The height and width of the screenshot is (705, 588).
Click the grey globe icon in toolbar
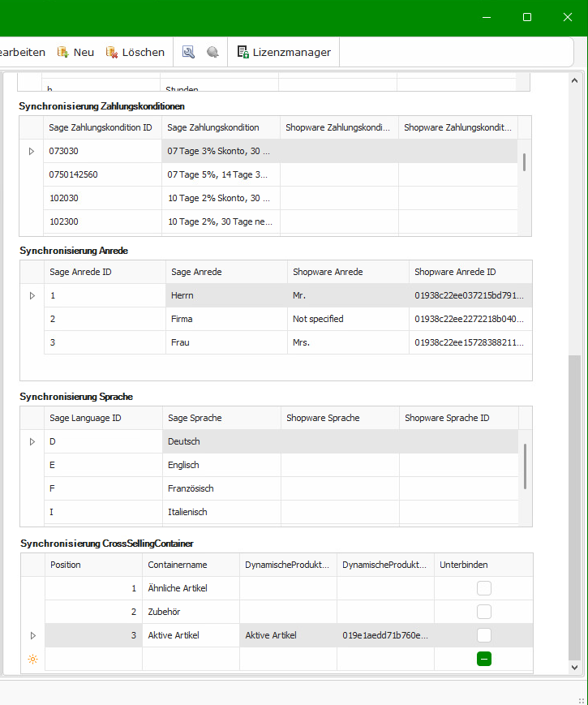(212, 52)
